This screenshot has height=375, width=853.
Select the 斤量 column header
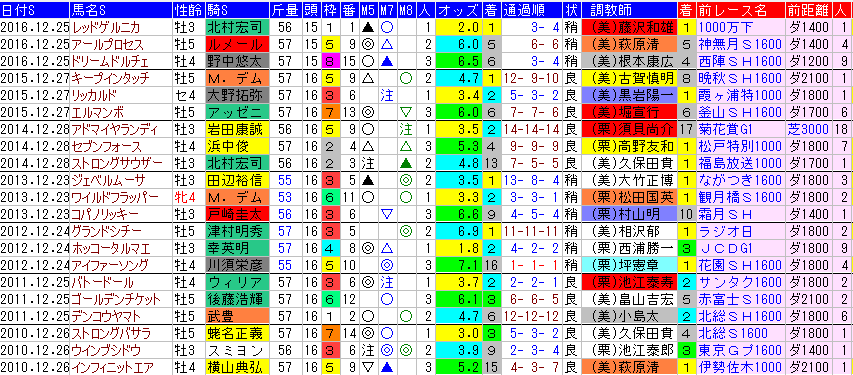point(285,9)
